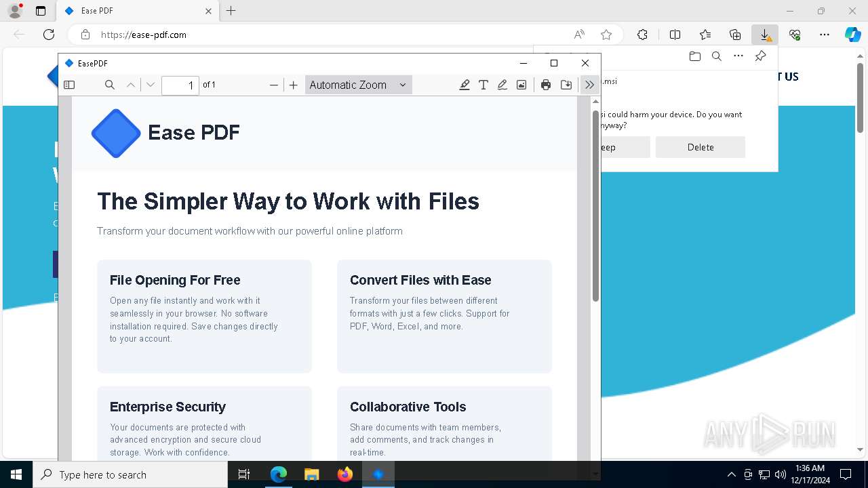Open the taskbar clock and calendar
The height and width of the screenshot is (488, 868).
click(810, 474)
